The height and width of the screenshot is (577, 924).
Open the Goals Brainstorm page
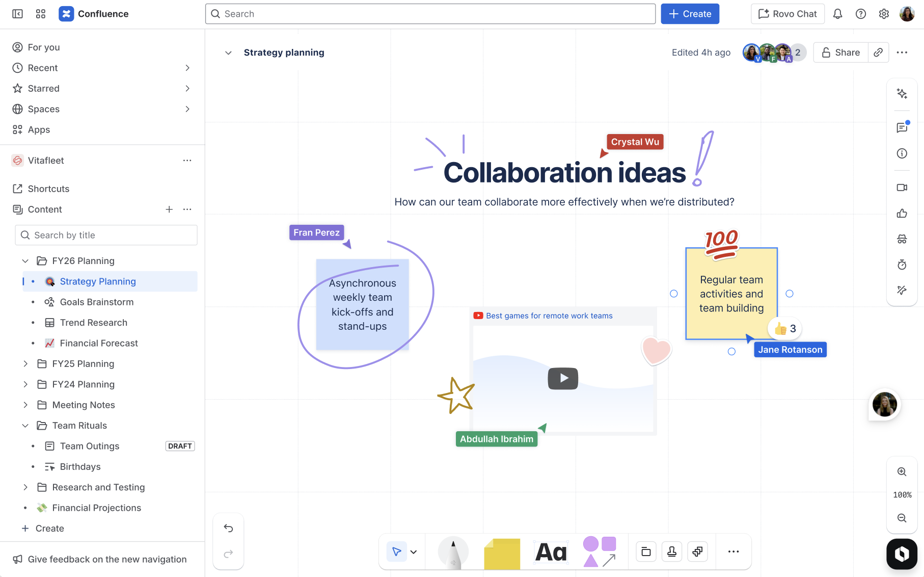[x=97, y=302]
